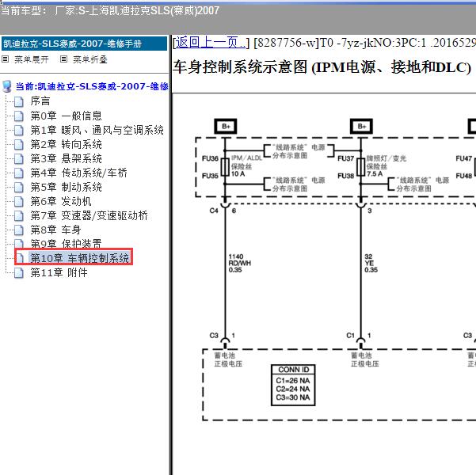Click FU38 fuse label
This screenshot has height=475, width=476.
346,176
